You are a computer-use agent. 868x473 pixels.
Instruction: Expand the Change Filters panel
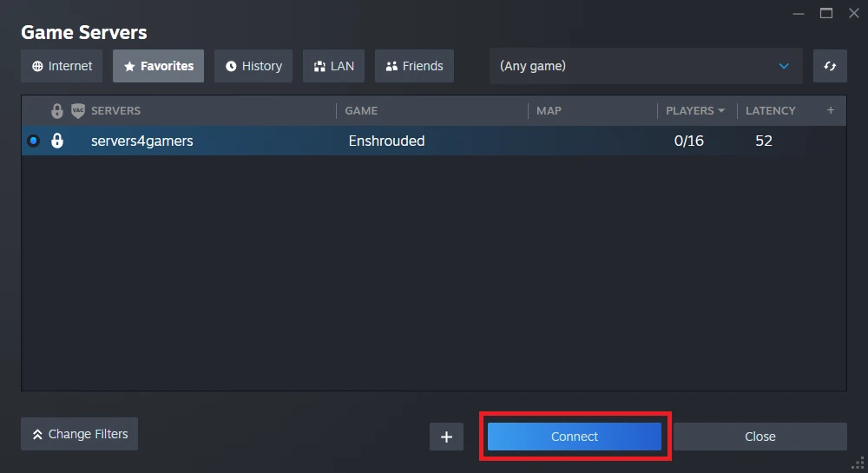79,434
